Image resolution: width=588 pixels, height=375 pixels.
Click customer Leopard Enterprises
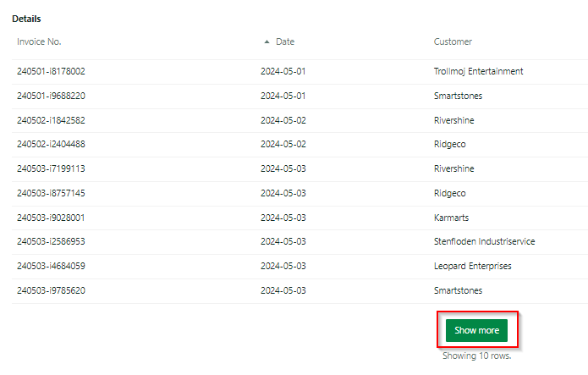(472, 266)
